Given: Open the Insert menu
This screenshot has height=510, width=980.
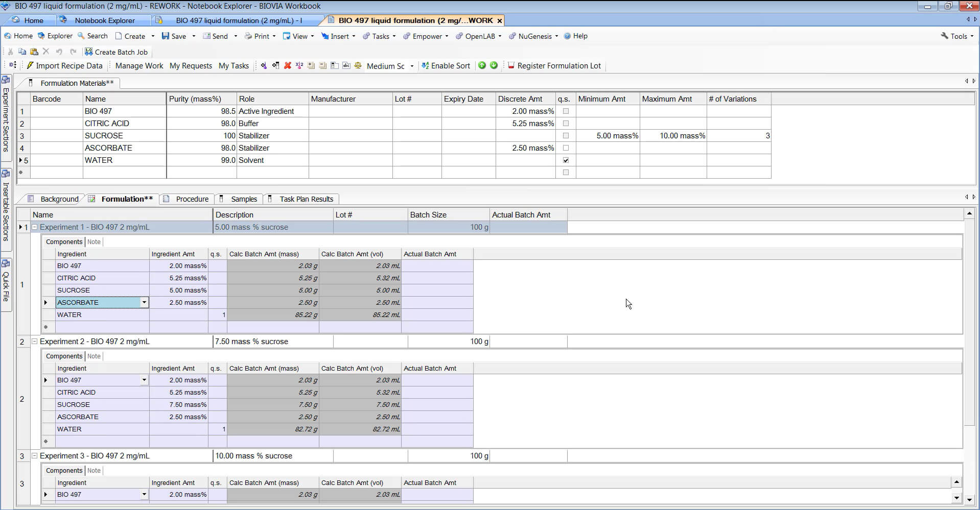Looking at the screenshot, I should (339, 36).
